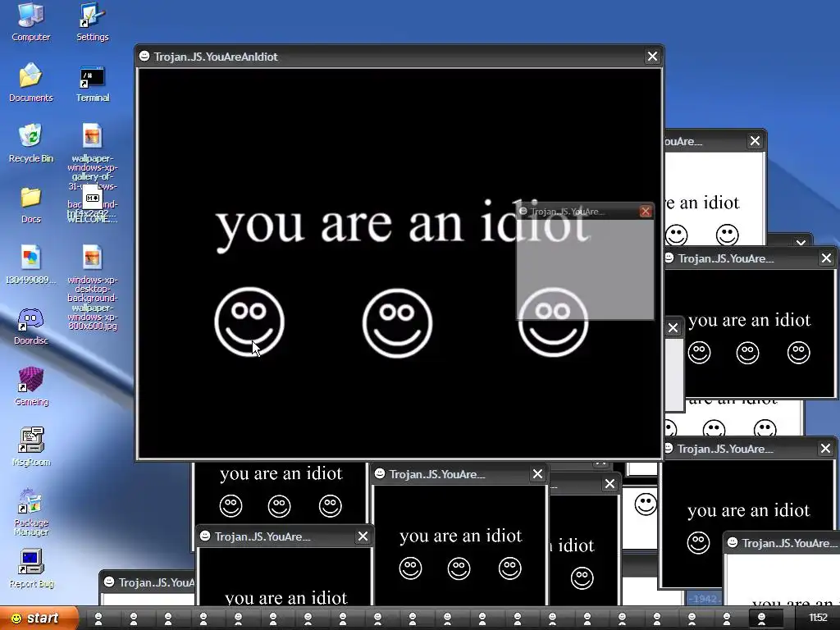
Task: Select the highlighted taskbar button beside the clock
Action: (x=765, y=619)
